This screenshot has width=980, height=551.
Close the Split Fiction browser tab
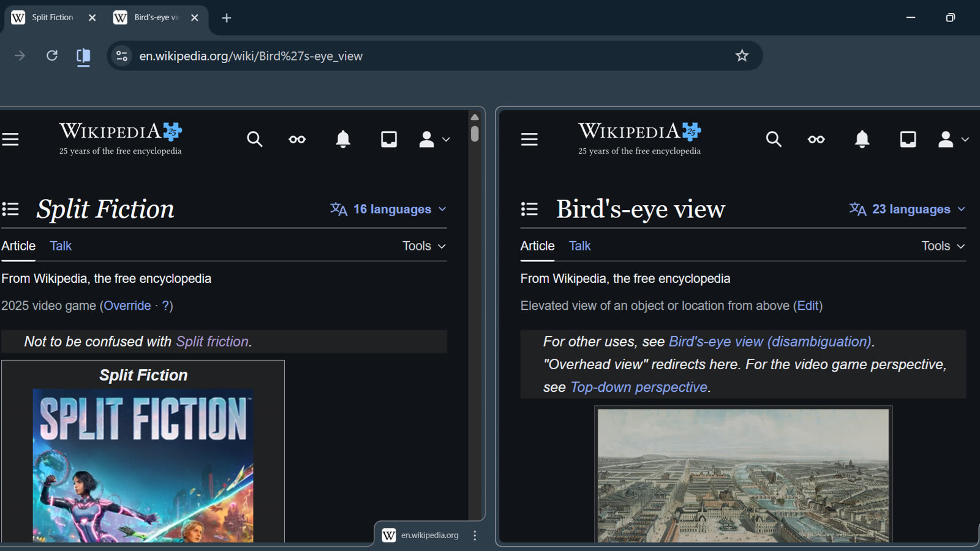click(x=92, y=18)
